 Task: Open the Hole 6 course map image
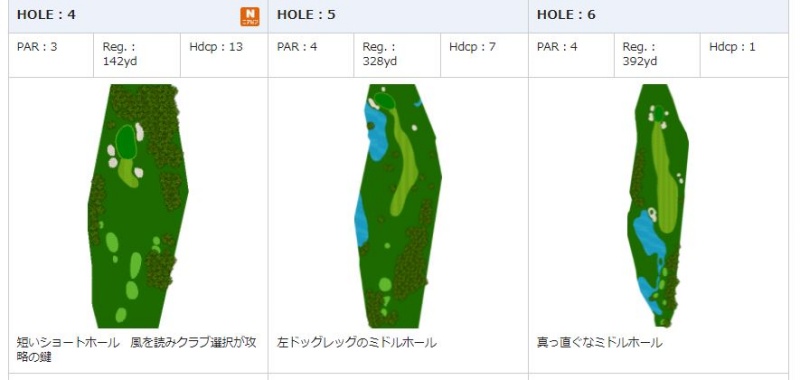coord(658,206)
